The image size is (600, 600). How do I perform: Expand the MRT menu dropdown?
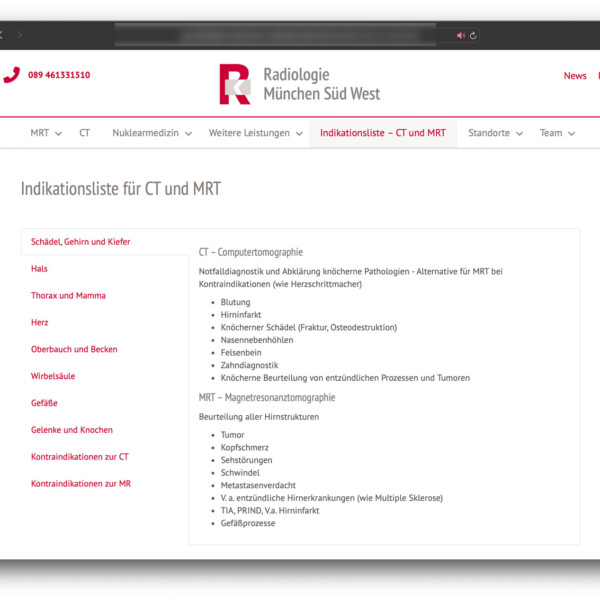[58, 133]
